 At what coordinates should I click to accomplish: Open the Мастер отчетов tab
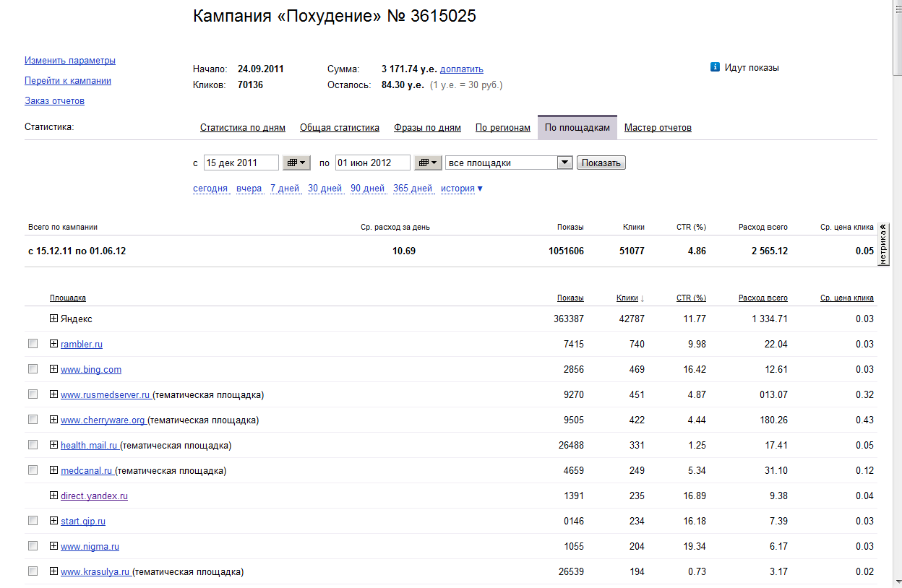tap(658, 128)
